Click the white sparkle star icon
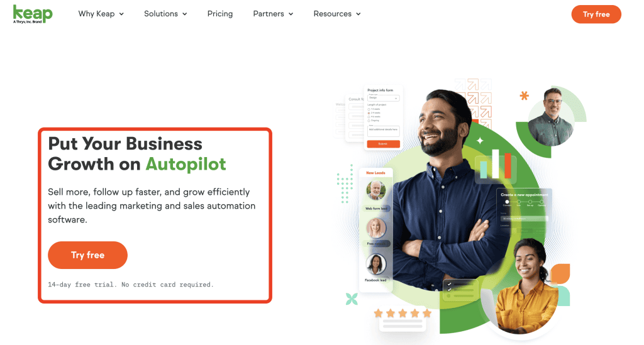Viewport: 644px width, 345px height. tap(480, 141)
